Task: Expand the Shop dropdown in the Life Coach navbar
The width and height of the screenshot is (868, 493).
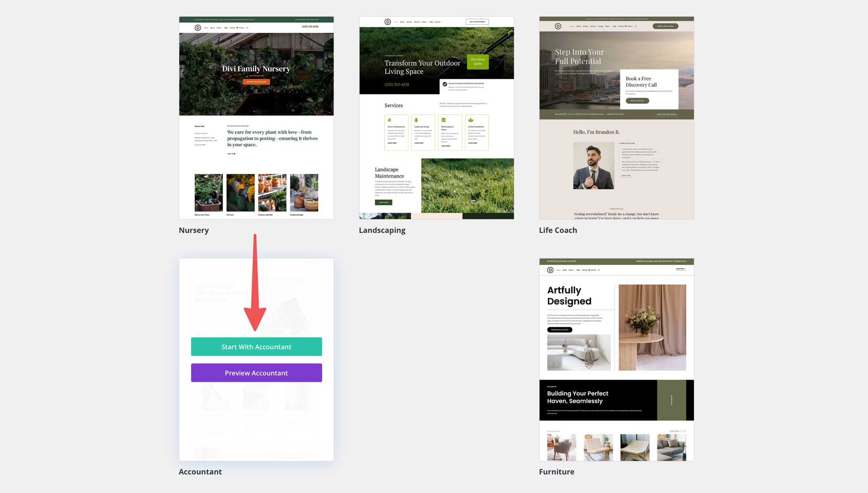Action: tap(608, 26)
